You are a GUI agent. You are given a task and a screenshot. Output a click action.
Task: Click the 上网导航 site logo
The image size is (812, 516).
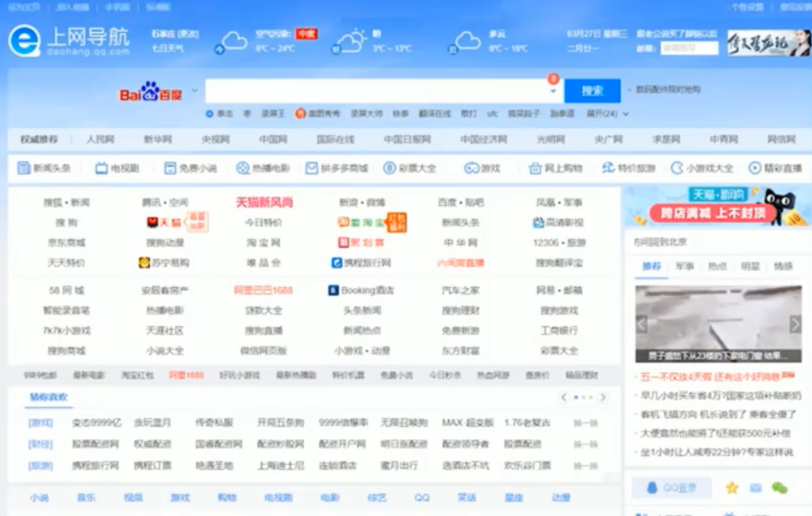pyautogui.click(x=69, y=40)
